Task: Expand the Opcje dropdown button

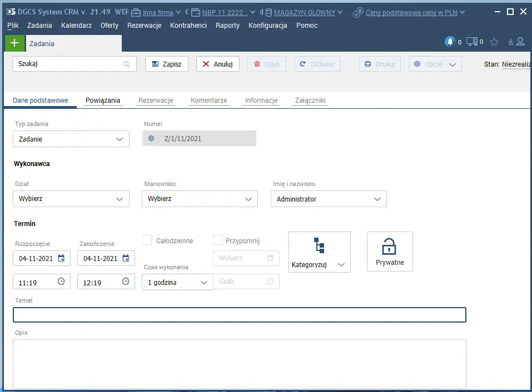Action: click(x=435, y=64)
